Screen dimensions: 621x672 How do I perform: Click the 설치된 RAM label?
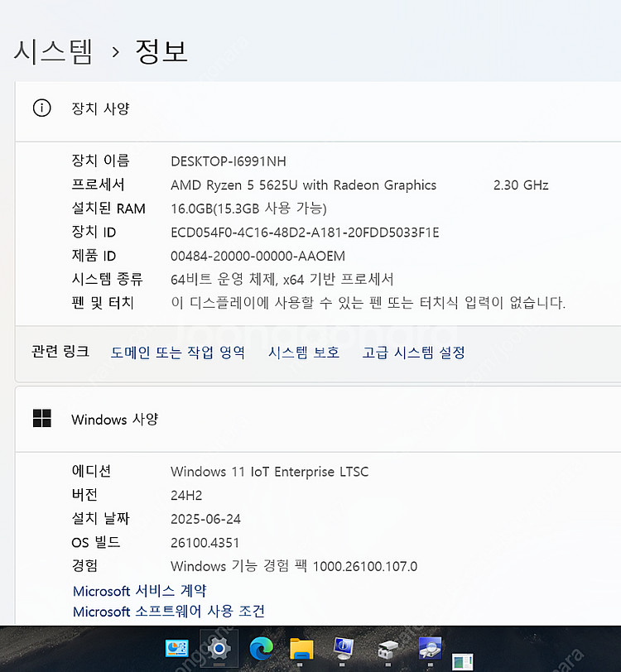[x=108, y=209]
